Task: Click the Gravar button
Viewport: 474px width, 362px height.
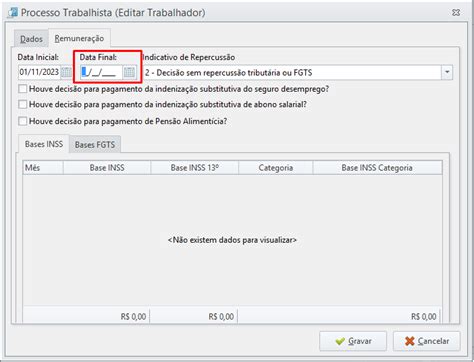Action: [x=353, y=341]
